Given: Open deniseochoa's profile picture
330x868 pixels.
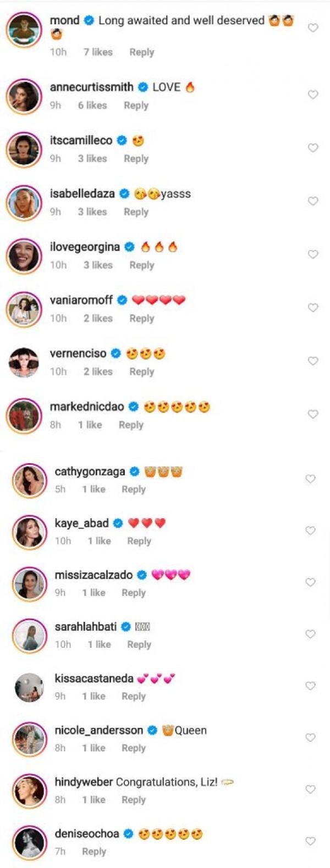Looking at the screenshot, I should 29,842.
